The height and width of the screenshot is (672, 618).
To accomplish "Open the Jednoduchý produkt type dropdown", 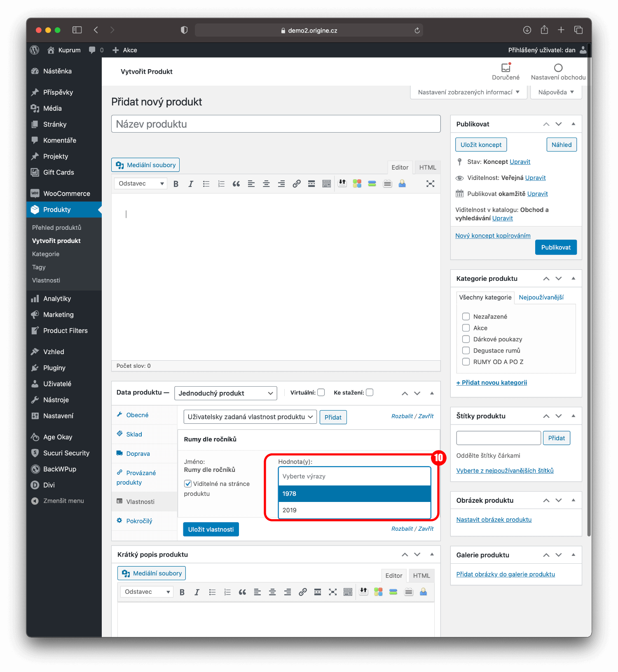I will click(x=225, y=393).
